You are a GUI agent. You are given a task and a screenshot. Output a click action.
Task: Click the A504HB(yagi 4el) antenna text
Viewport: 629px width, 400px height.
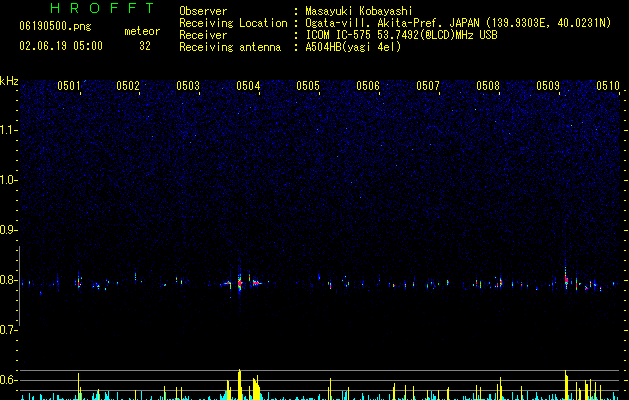click(x=353, y=47)
